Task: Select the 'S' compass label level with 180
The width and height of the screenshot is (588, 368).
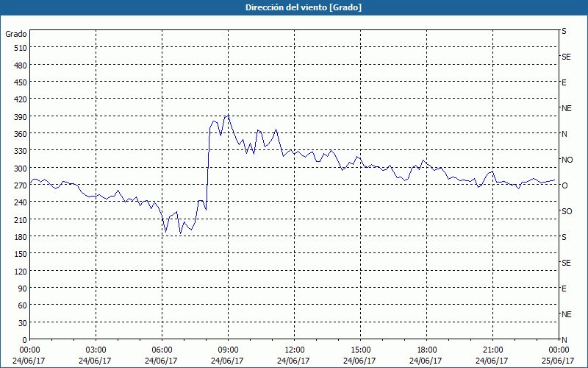Action: [x=564, y=237]
